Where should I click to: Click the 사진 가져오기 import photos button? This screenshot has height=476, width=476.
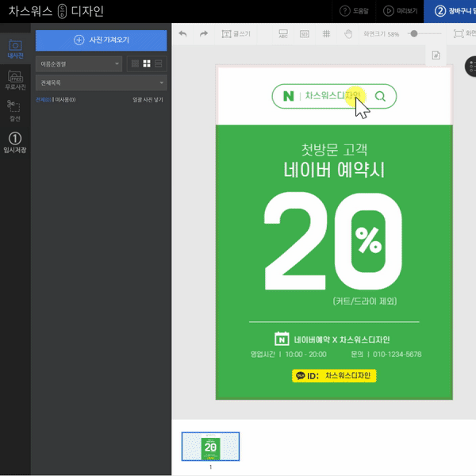point(101,40)
